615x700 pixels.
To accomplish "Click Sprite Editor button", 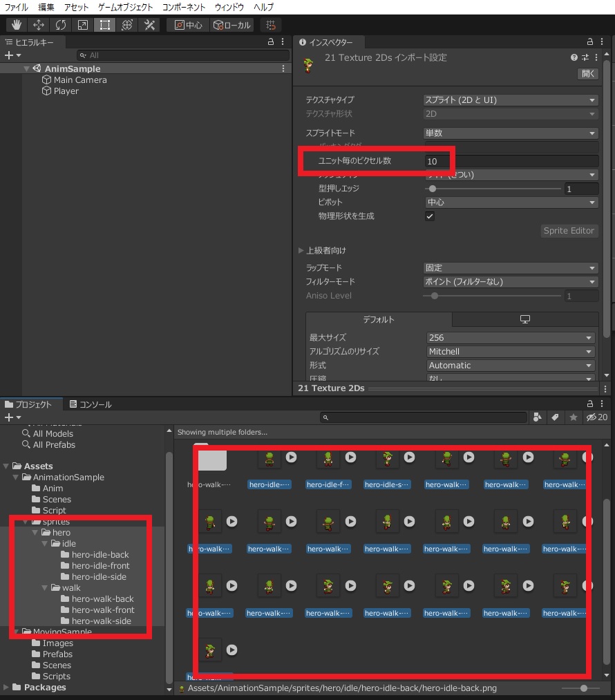I will coord(569,231).
